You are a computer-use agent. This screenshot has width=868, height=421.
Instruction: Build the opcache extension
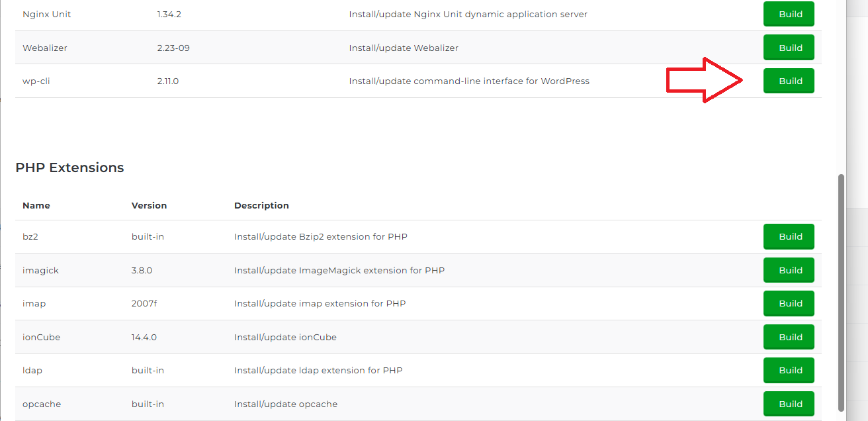tap(789, 404)
